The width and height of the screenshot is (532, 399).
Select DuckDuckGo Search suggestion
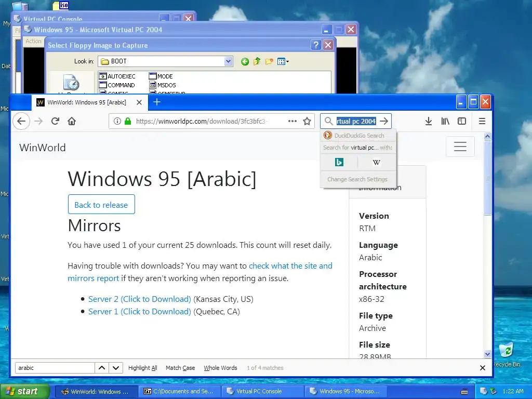[x=358, y=136]
